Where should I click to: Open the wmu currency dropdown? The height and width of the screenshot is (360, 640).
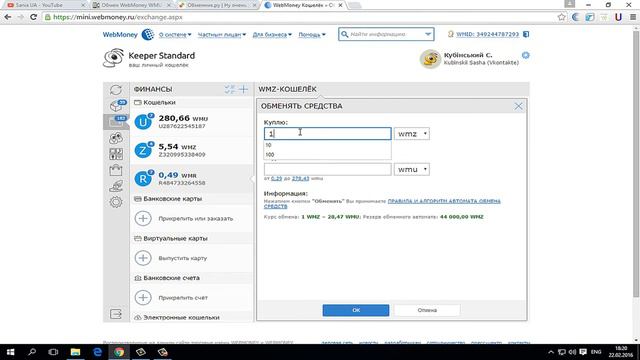[411, 169]
